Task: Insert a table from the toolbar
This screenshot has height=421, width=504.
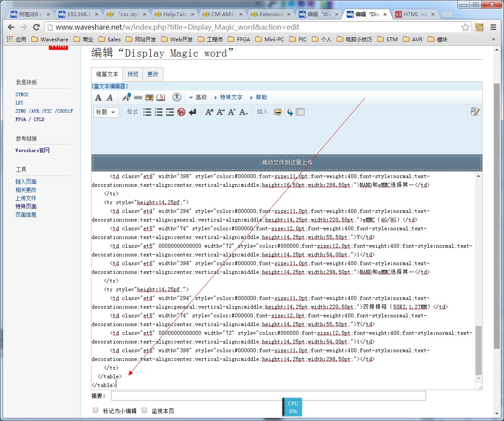Action: pyautogui.click(x=300, y=112)
